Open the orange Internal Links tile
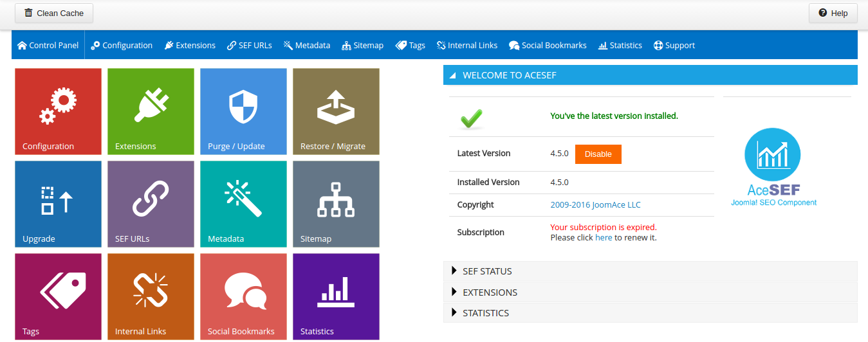 pos(151,296)
